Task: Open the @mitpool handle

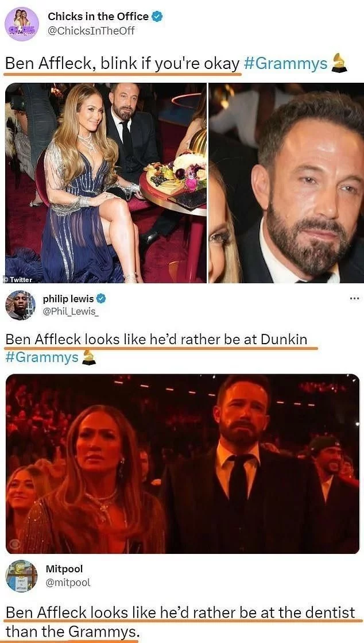Action: coord(68,582)
